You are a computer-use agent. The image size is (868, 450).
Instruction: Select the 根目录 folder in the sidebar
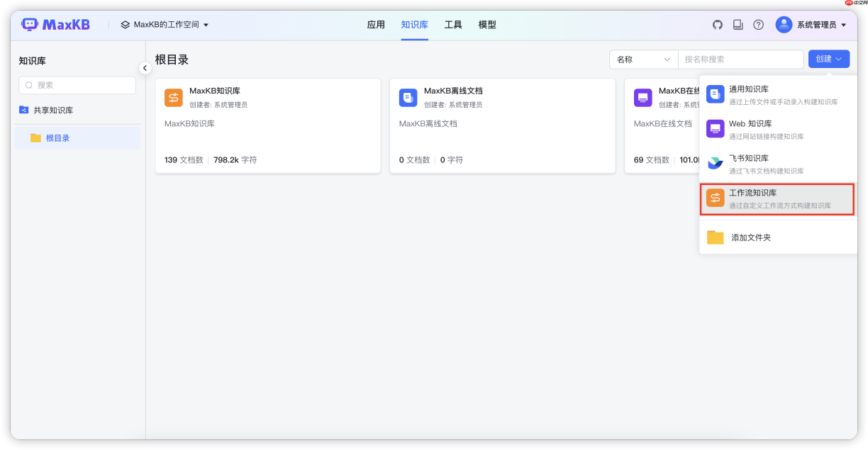[79, 138]
